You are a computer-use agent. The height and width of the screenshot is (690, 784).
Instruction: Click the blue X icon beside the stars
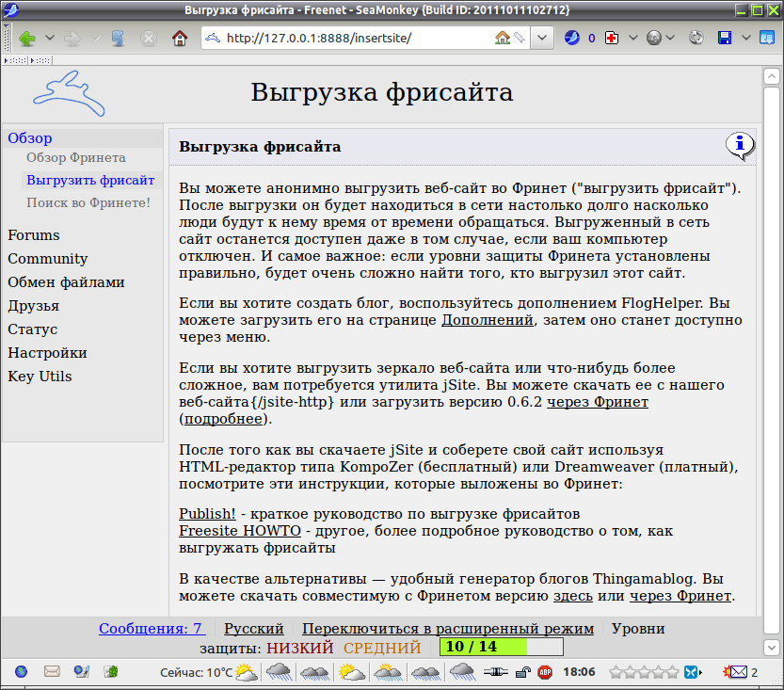pyautogui.click(x=692, y=672)
